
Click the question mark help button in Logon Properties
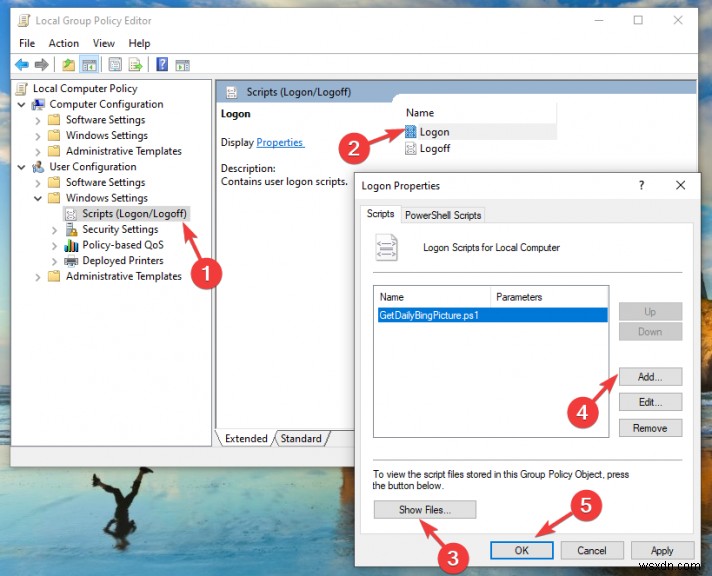pyautogui.click(x=641, y=185)
